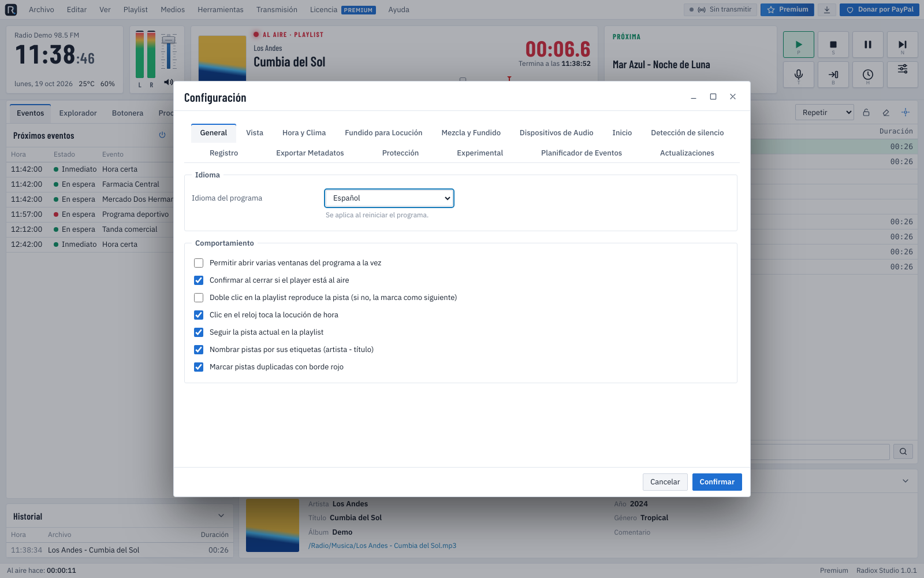Open the Repetir playlist mode dropdown
Screen dimensions: 924x578
pos(825,113)
